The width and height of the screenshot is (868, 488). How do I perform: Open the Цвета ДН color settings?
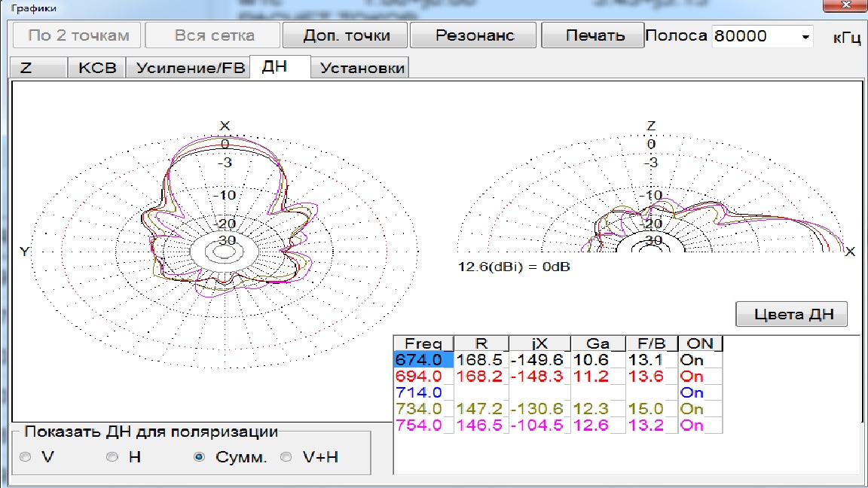791,315
